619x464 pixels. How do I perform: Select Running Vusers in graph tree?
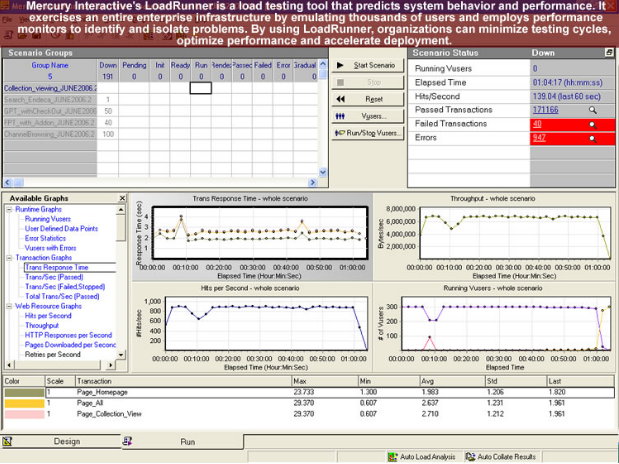pyautogui.click(x=48, y=219)
